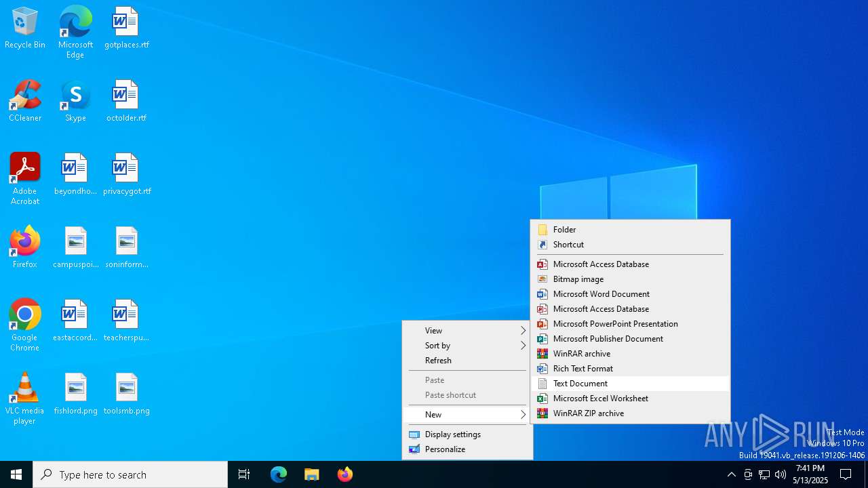Launch Edge from the taskbar
Image resolution: width=868 pixels, height=488 pixels.
point(279,474)
